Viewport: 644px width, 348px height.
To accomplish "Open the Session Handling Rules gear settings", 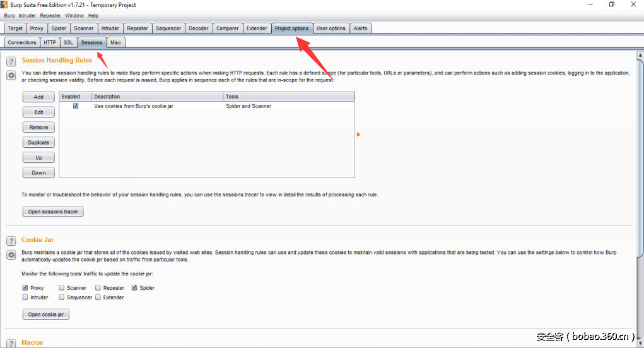I will click(11, 75).
